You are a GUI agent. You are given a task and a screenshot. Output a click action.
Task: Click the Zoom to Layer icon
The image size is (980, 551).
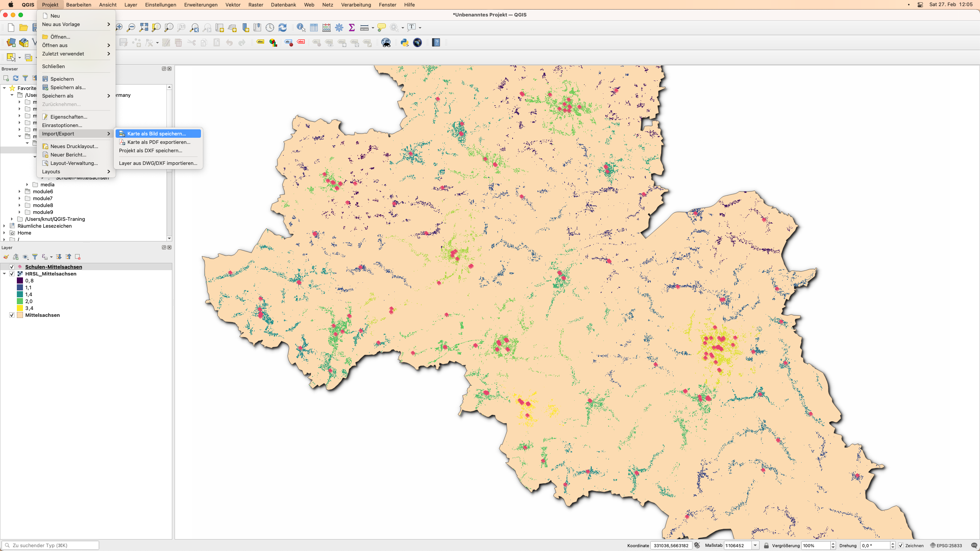coord(169,28)
